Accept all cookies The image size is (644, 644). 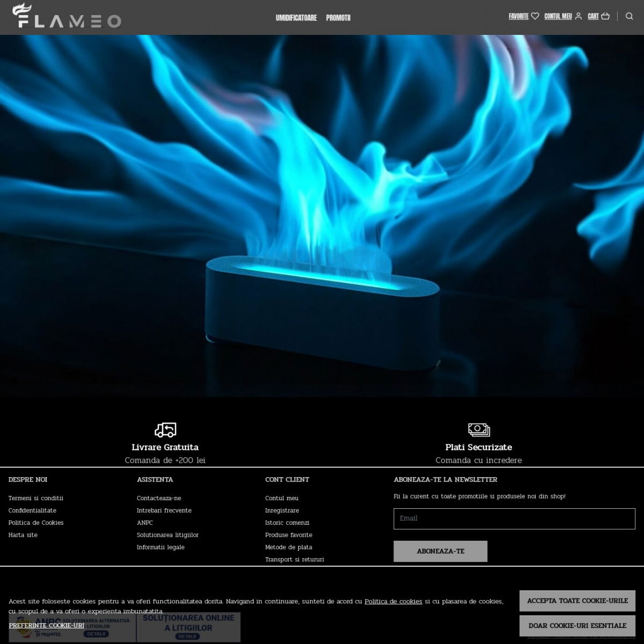tap(577, 601)
